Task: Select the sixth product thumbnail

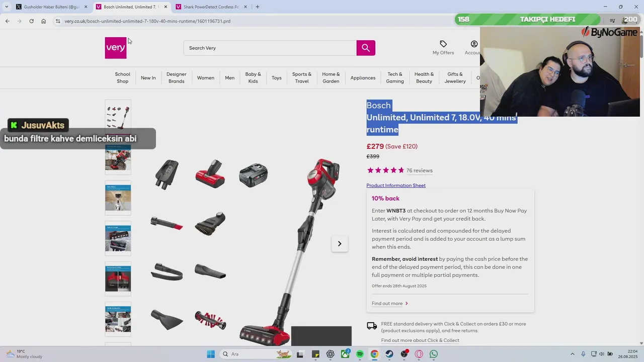Action: (118, 319)
